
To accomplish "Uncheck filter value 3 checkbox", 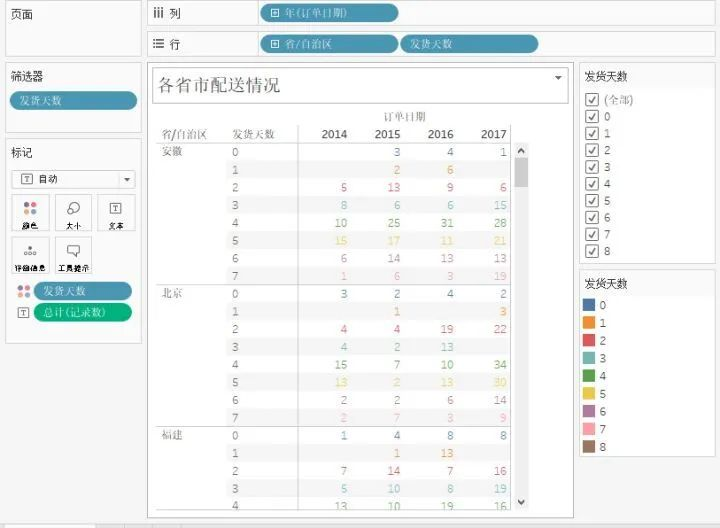I will 592,167.
